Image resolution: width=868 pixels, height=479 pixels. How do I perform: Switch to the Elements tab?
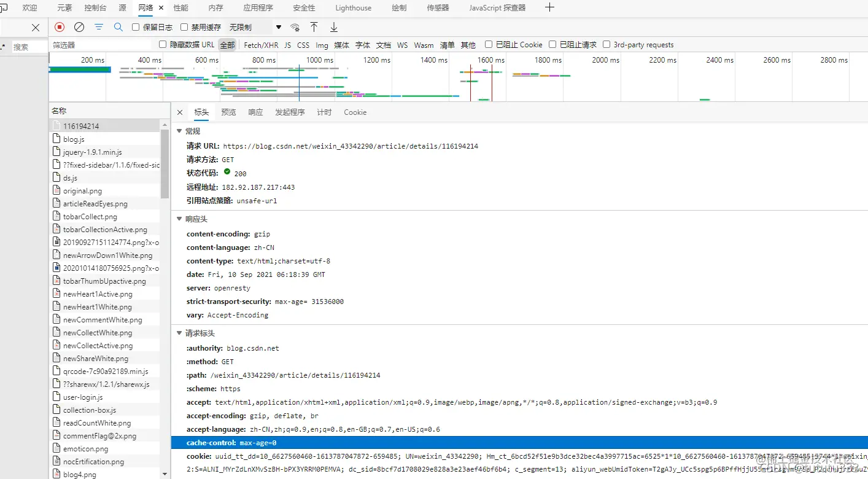pyautogui.click(x=64, y=8)
